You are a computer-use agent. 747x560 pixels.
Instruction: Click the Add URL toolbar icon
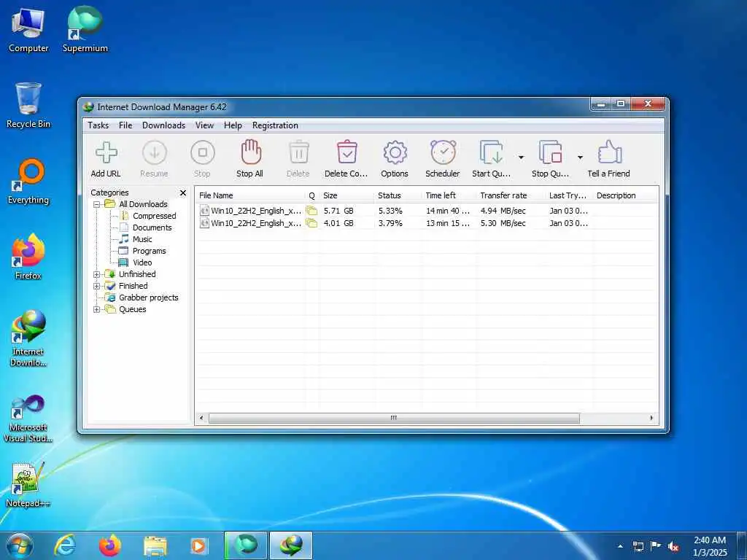pos(106,153)
